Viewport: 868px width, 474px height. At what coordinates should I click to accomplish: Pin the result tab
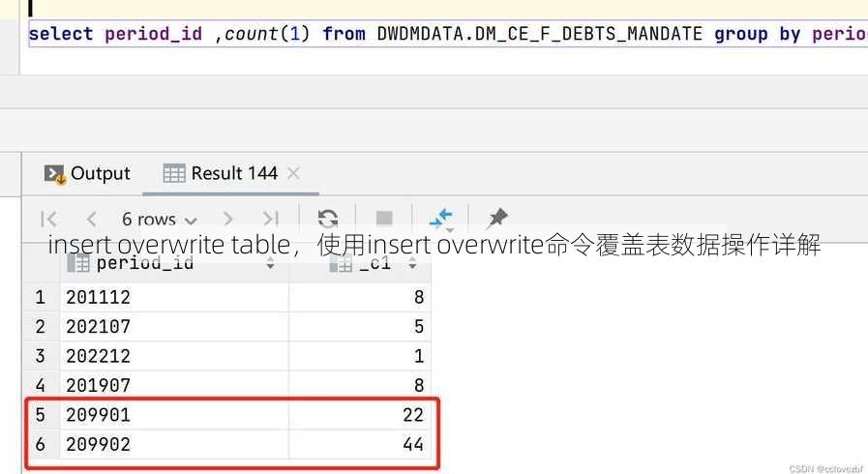[x=497, y=218]
